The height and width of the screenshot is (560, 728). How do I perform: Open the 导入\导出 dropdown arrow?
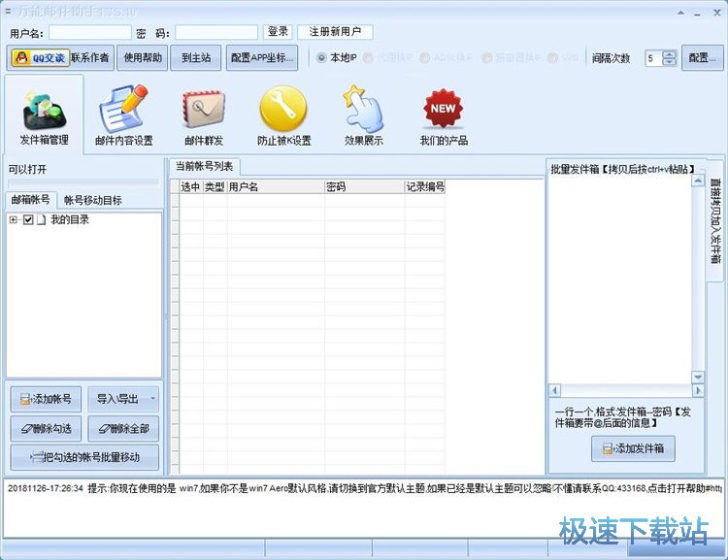pyautogui.click(x=152, y=399)
